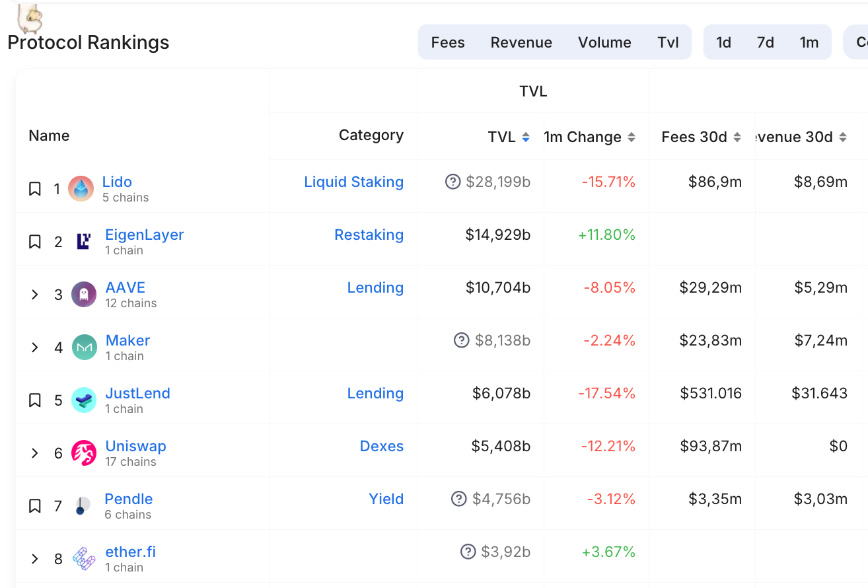Expand the ether.fi row chevron
This screenshot has height=588, width=868.
pyautogui.click(x=35, y=559)
